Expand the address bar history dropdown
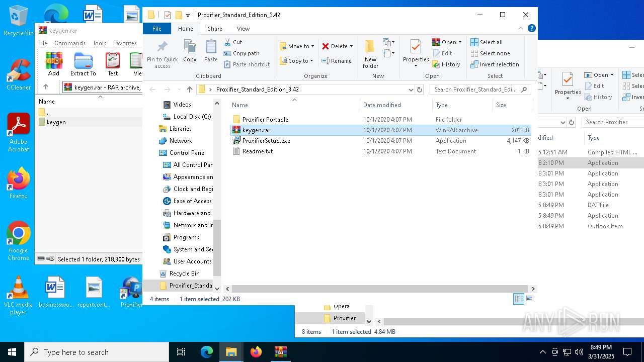The width and height of the screenshot is (644, 362). pyautogui.click(x=411, y=89)
